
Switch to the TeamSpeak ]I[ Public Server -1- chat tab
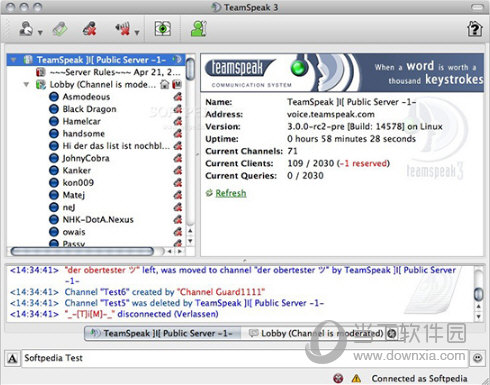pos(163,333)
